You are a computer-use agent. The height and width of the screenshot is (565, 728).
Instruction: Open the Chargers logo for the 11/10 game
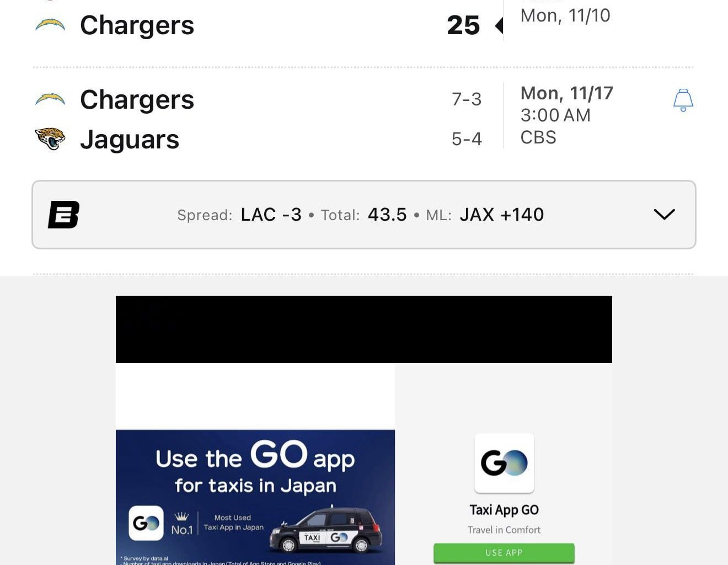coord(50,24)
